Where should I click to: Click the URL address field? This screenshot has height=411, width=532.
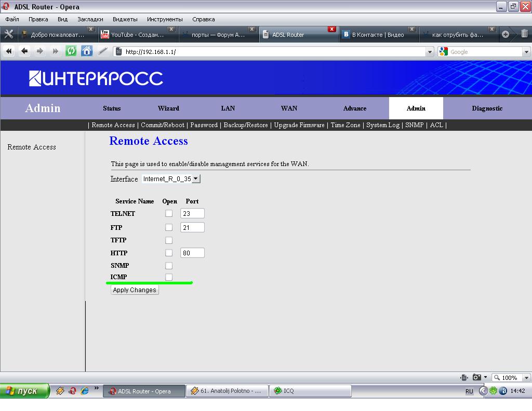(x=274, y=52)
